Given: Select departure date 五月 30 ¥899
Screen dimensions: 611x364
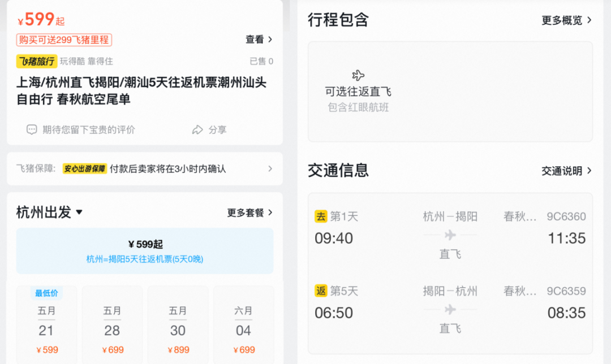Looking at the screenshot, I should (x=178, y=324).
